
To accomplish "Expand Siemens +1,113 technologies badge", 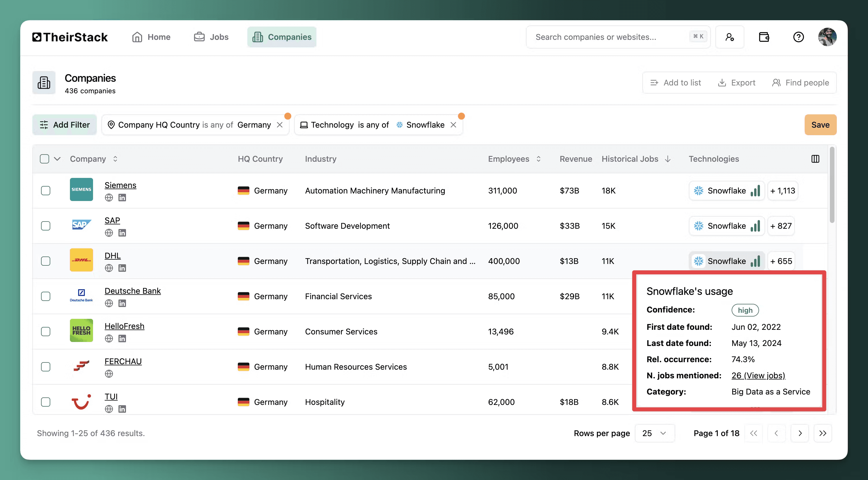I will coord(782,191).
